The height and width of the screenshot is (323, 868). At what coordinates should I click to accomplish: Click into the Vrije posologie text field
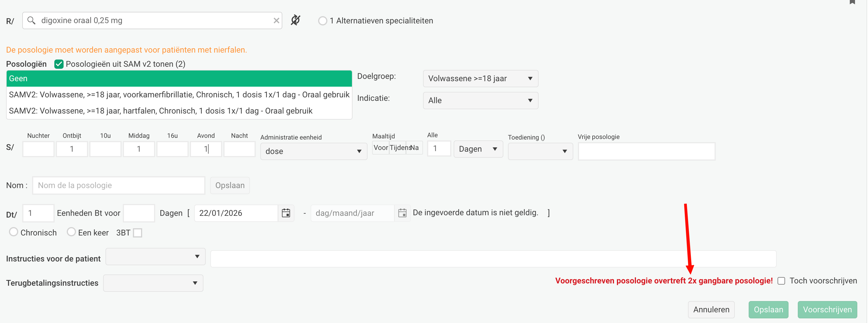tap(646, 151)
